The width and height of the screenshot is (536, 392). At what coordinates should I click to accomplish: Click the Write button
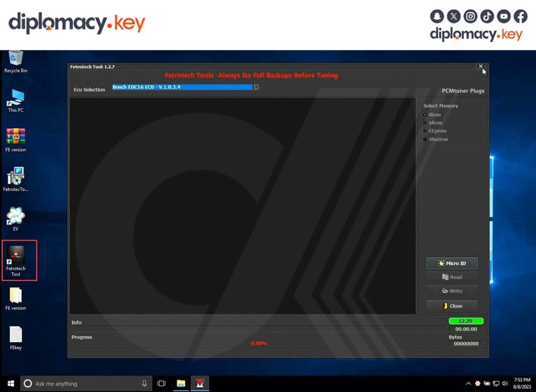tap(452, 291)
